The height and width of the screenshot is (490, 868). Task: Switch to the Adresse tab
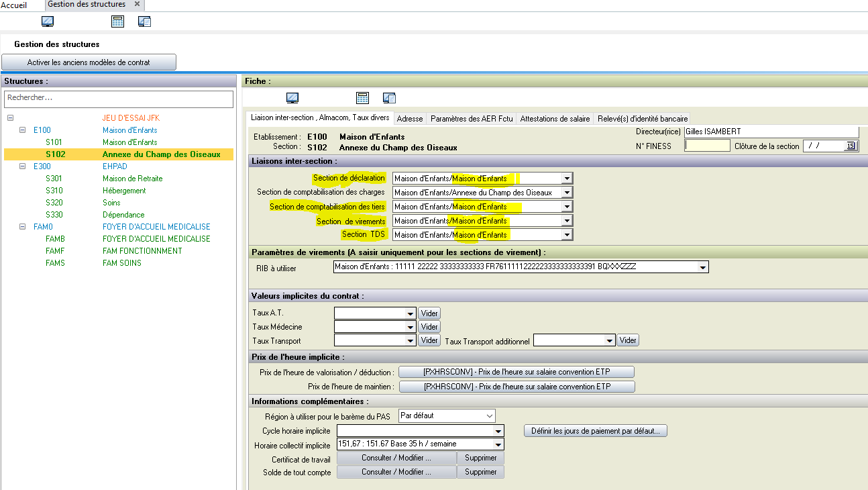[410, 119]
